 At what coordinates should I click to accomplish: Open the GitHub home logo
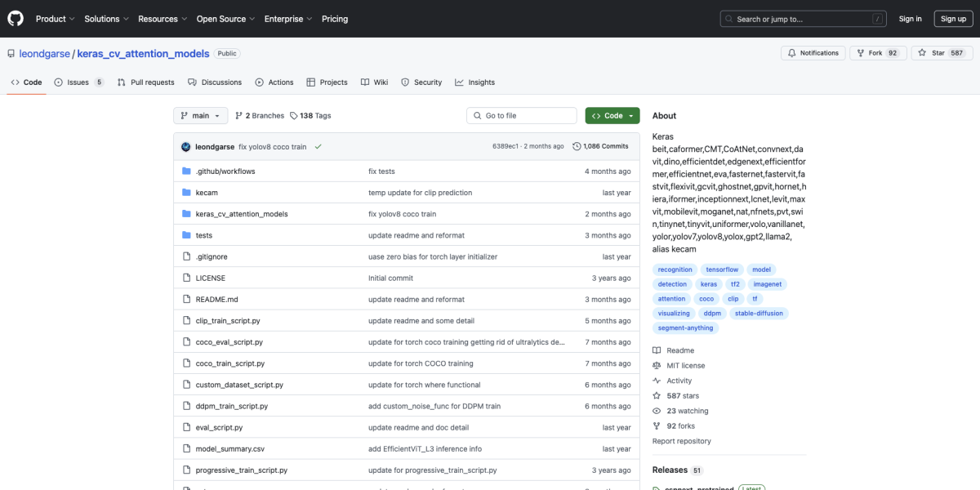[16, 19]
